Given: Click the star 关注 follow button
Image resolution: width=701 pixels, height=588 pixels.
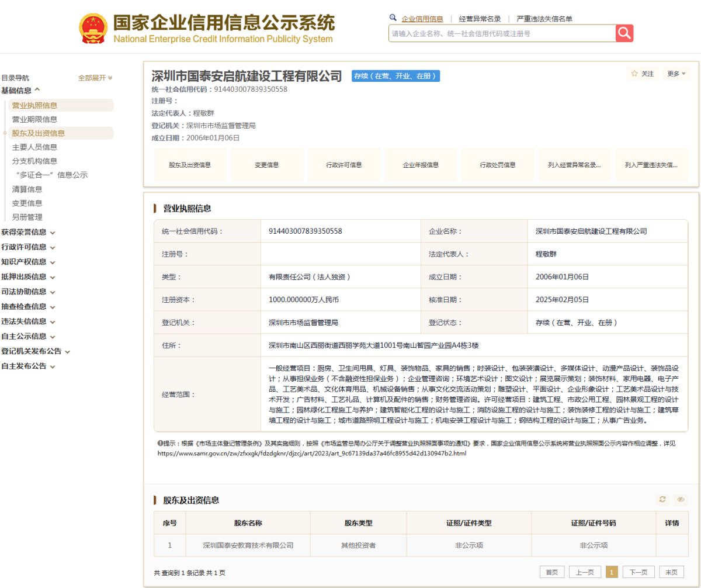Looking at the screenshot, I should pos(643,74).
